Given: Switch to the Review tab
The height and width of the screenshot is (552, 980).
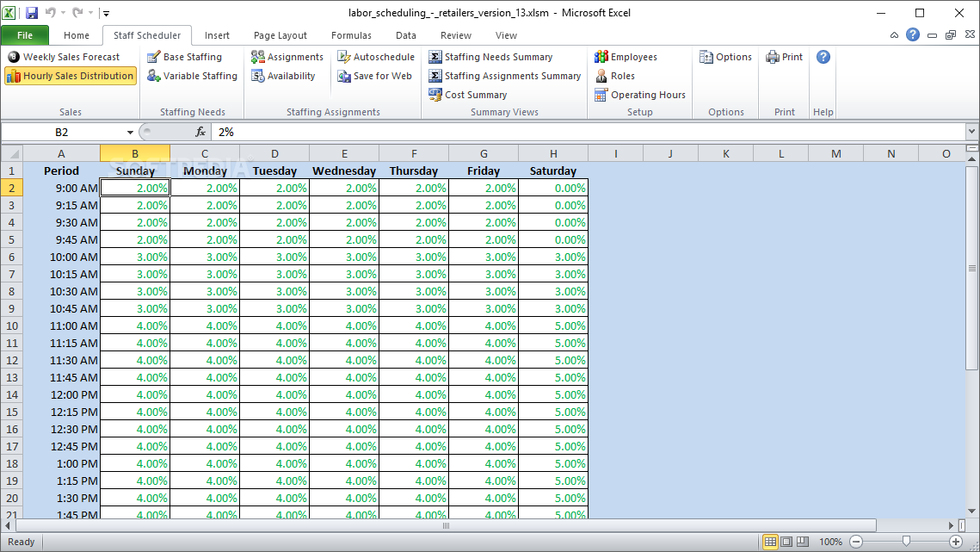Looking at the screenshot, I should click(456, 35).
